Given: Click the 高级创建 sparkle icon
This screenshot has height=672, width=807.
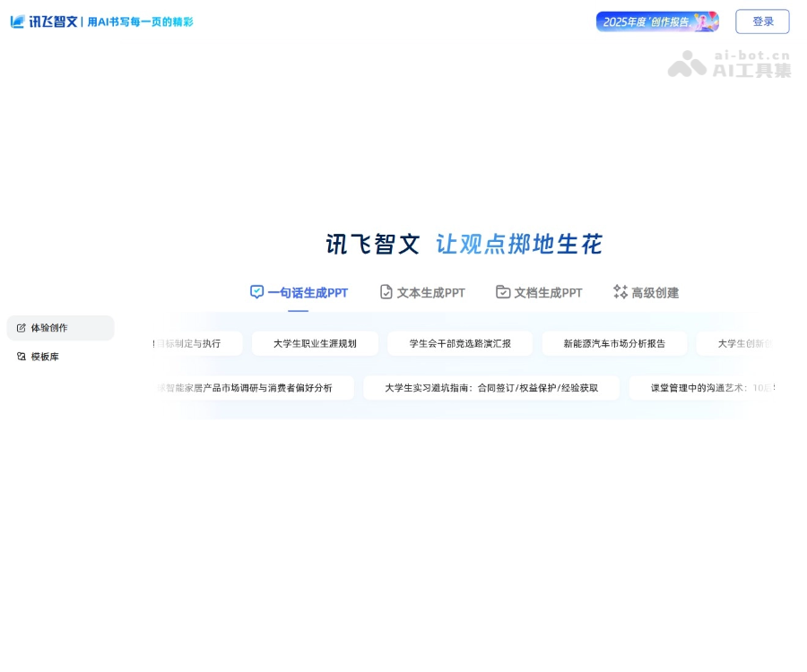Looking at the screenshot, I should (620, 292).
